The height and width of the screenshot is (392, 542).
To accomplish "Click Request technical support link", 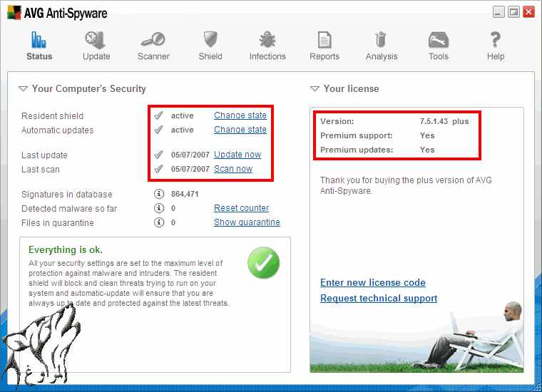I will [379, 298].
